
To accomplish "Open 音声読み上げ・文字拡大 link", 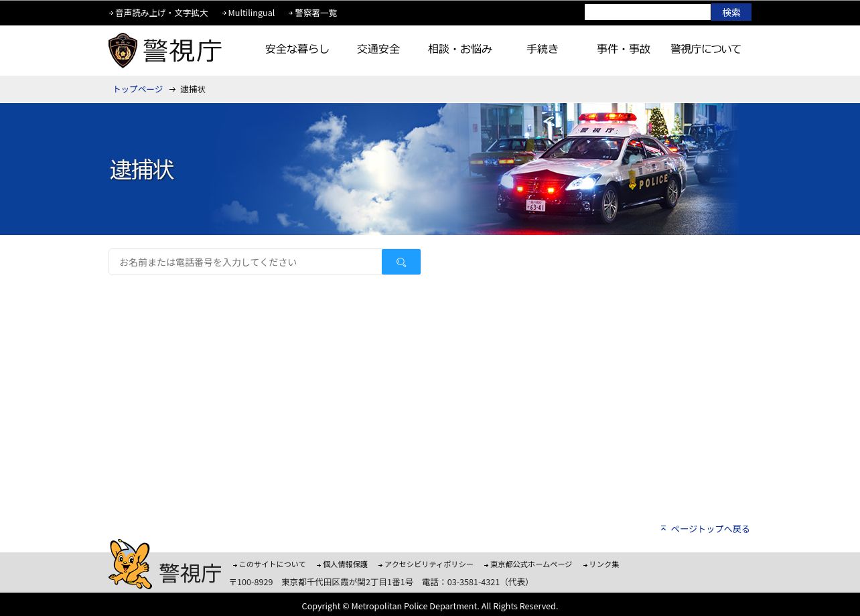I will tap(161, 13).
